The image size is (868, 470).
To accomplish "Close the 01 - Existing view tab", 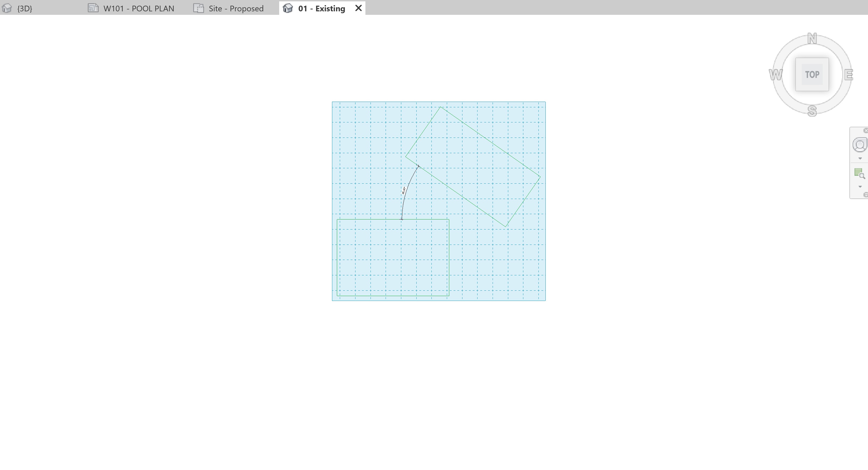I will tap(358, 8).
